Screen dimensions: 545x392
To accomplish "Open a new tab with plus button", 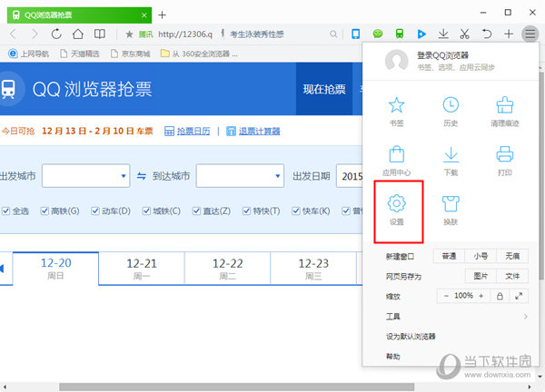I will tap(162, 15).
